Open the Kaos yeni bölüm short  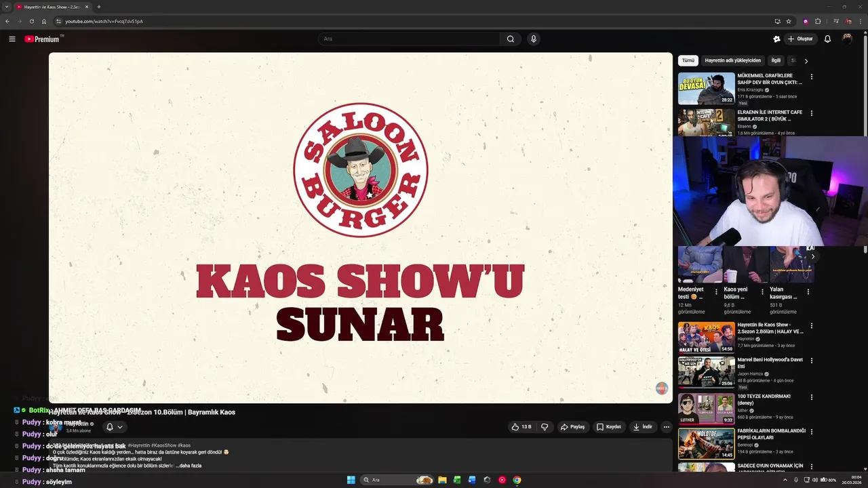pyautogui.click(x=746, y=266)
